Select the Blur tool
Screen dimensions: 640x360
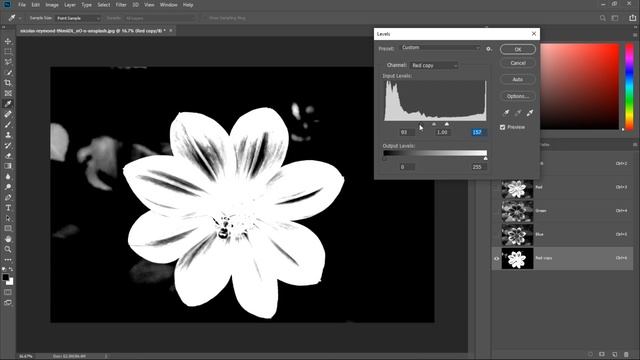tap(8, 177)
